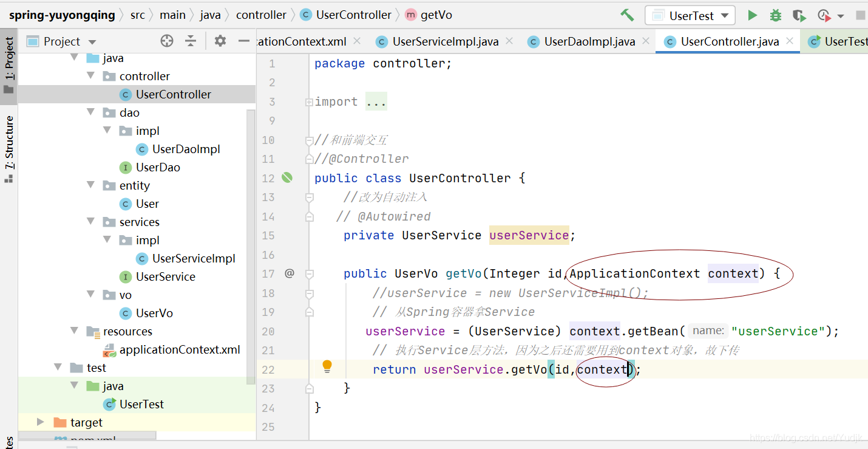Open UserDao interface in tree
Viewport: 868px width, 449px height.
click(x=158, y=167)
